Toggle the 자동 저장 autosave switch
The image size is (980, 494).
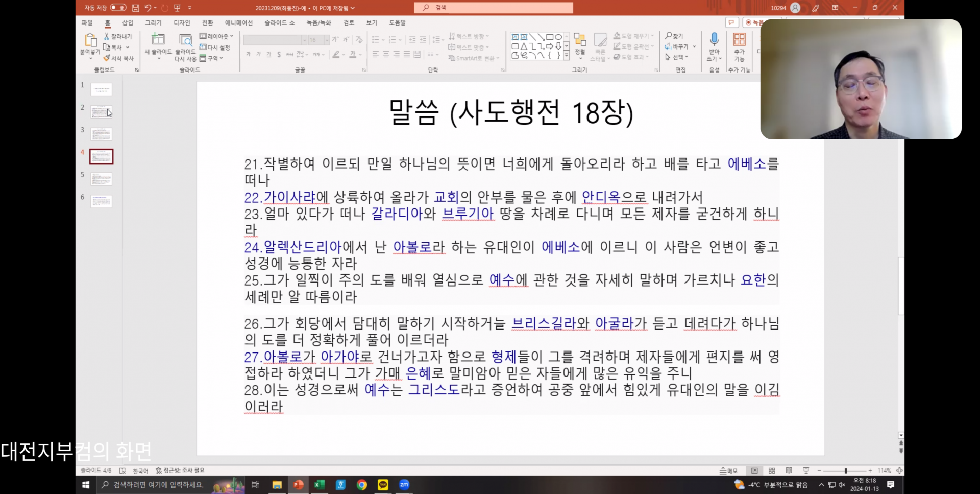coord(118,8)
